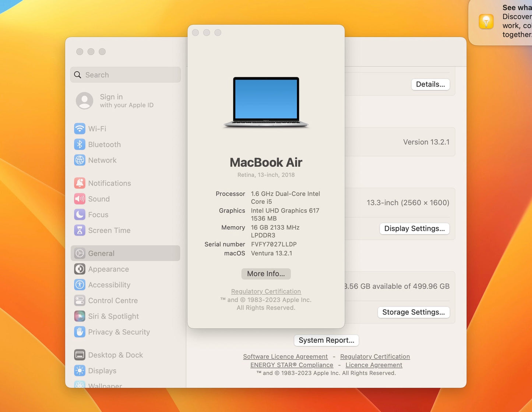
Task: Open Display Settings... button
Action: coord(415,229)
